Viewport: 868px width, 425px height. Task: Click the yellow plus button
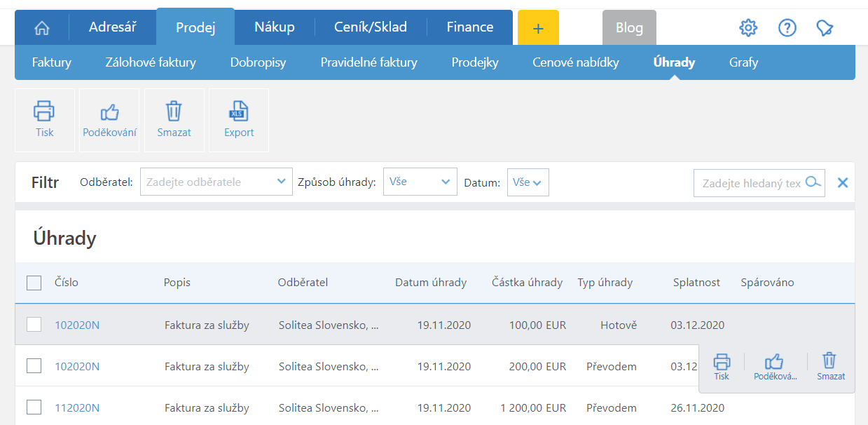click(x=537, y=28)
